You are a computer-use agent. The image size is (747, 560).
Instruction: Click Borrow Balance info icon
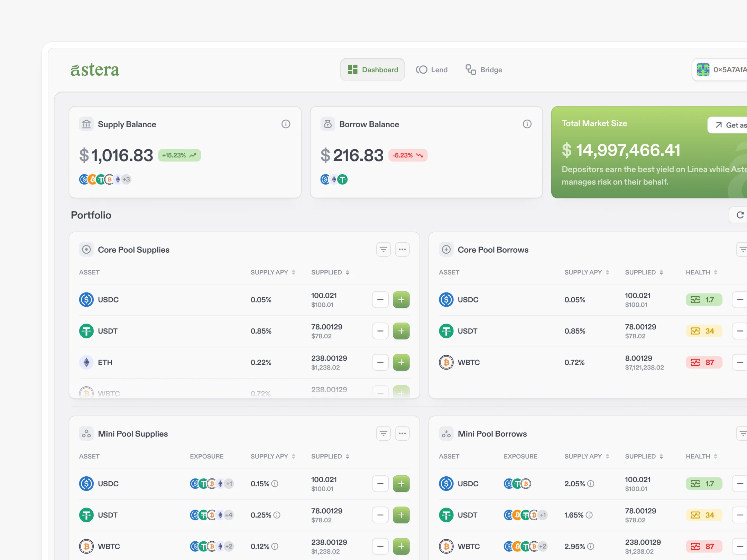pos(527,124)
